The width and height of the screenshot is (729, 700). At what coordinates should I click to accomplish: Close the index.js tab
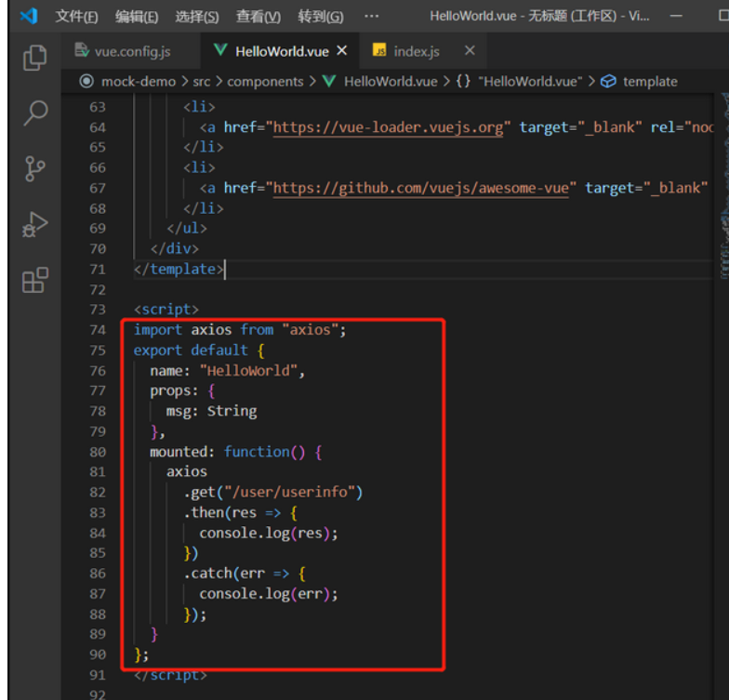coord(471,50)
